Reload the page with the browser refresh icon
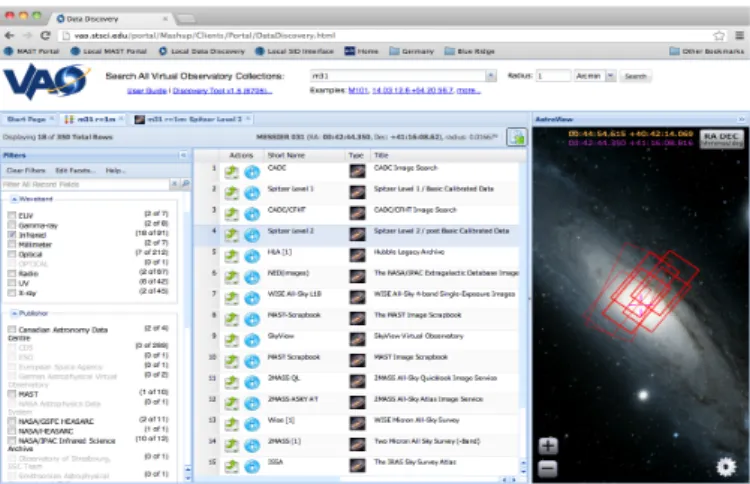 pos(45,35)
